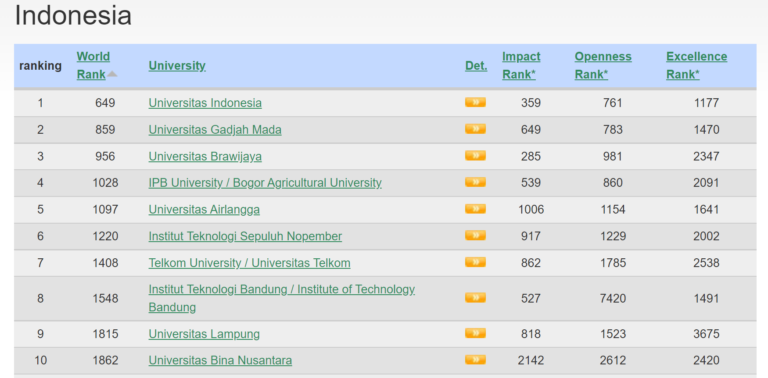Open details icon for Universitas Indonesia
768x378 pixels.
coord(475,102)
